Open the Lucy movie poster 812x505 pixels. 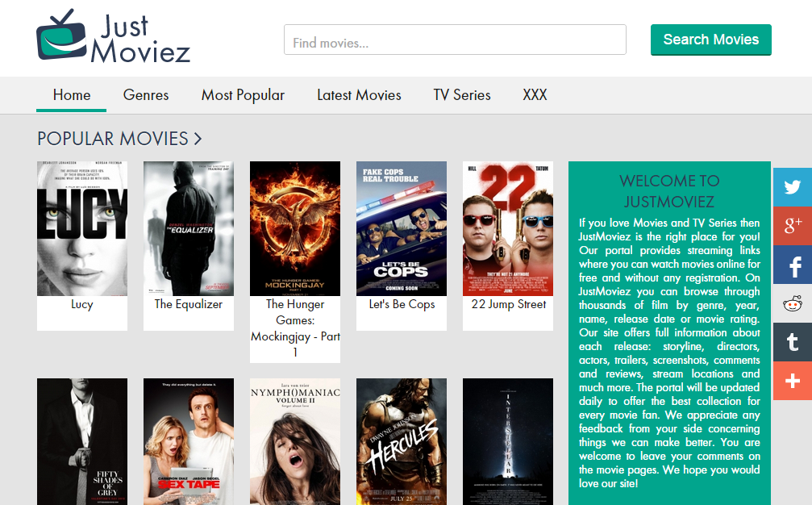[82, 228]
